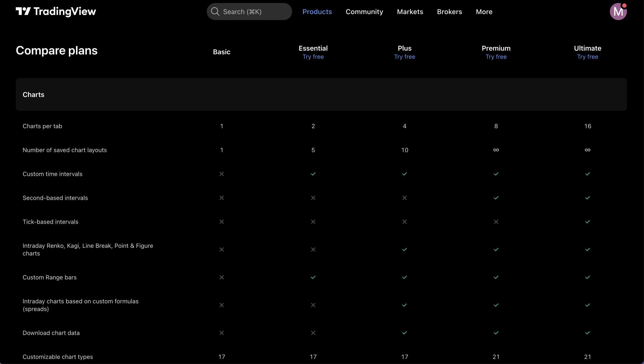Viewport: 644px width, 364px height.
Task: Click the TradingView logo icon
Action: tap(23, 11)
